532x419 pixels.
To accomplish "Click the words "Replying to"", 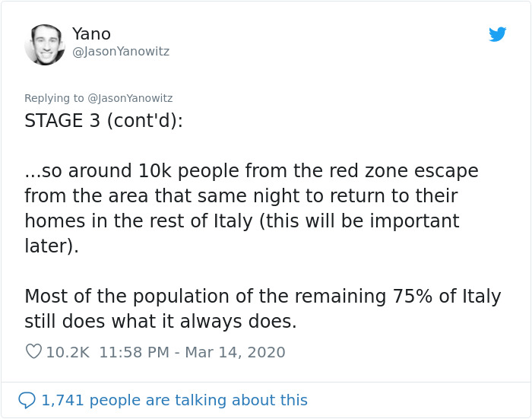I will point(55,98).
